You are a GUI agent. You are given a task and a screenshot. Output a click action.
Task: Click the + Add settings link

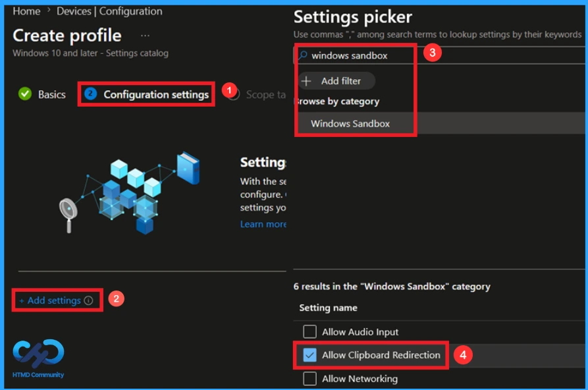pos(50,300)
